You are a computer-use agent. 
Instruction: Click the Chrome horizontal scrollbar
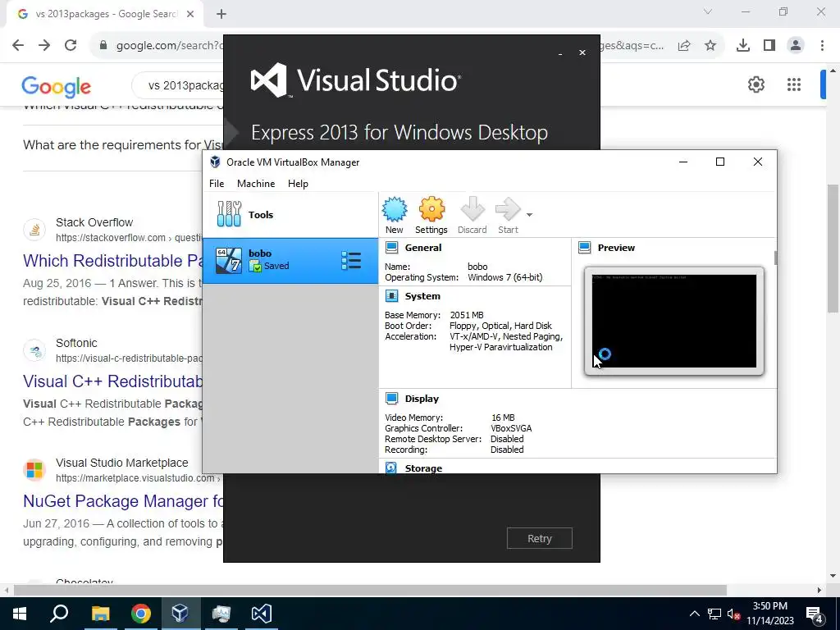click(x=370, y=591)
